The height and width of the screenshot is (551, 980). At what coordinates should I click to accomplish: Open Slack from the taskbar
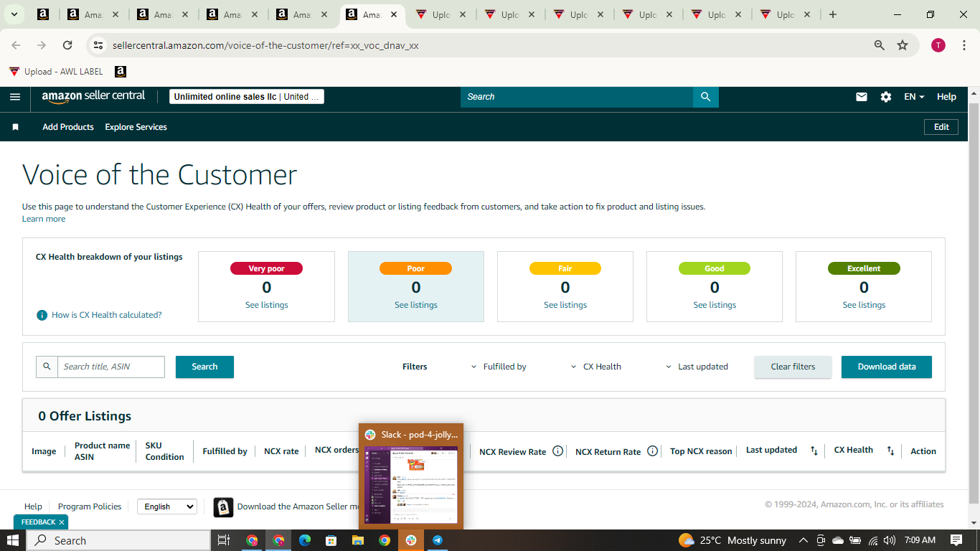[411, 540]
